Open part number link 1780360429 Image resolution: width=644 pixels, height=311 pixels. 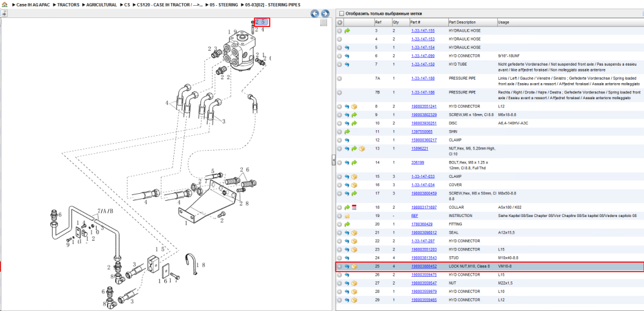click(422, 224)
